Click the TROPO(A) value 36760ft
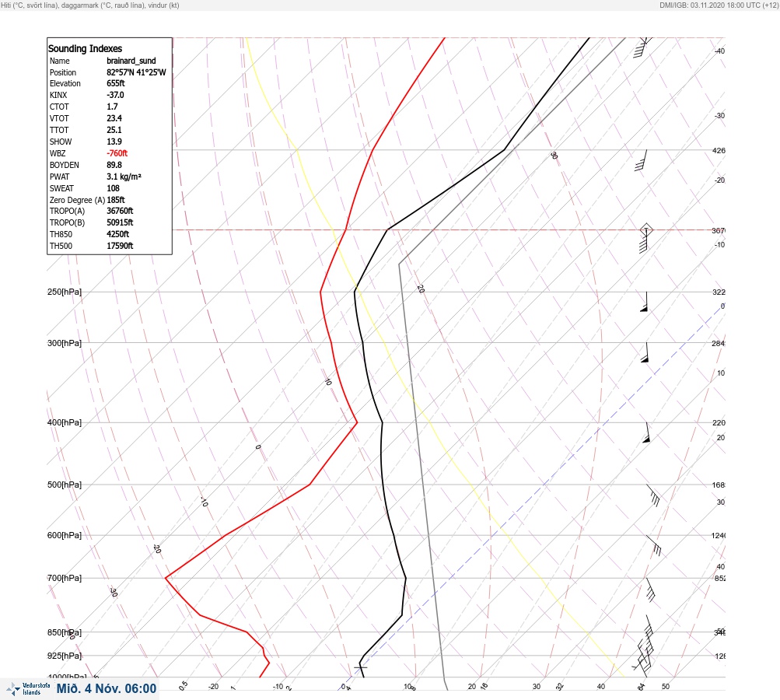The width and height of the screenshot is (780, 700). click(120, 211)
